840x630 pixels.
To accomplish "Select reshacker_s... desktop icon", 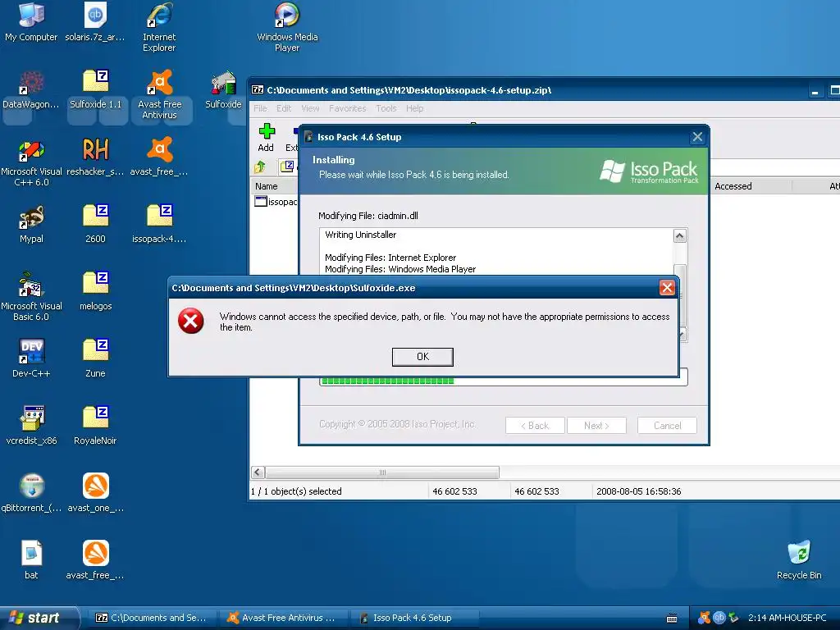I will (x=95, y=157).
